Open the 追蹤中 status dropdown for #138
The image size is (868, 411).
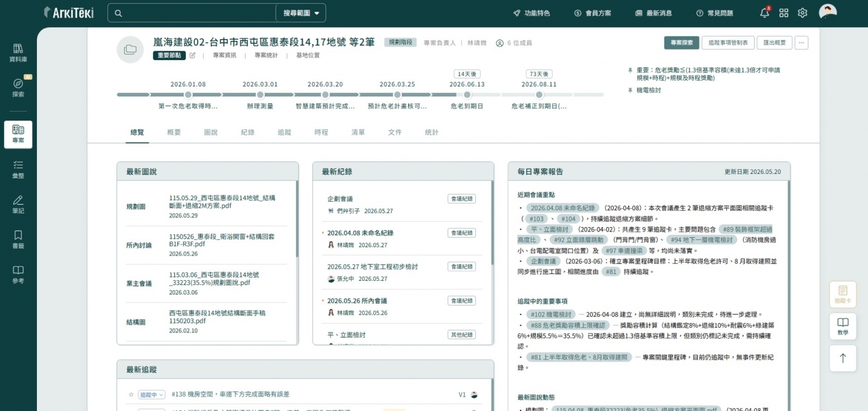point(151,395)
